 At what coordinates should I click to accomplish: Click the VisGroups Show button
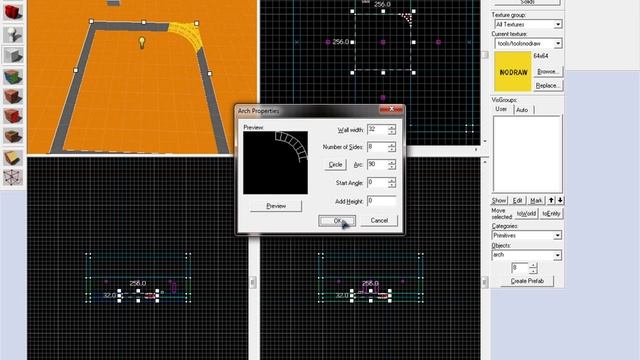pos(499,200)
